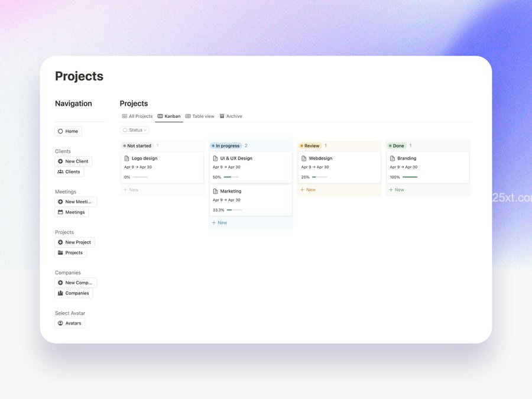The width and height of the screenshot is (532, 399).
Task: Click the plus icon on New Client
Action: pyautogui.click(x=60, y=161)
